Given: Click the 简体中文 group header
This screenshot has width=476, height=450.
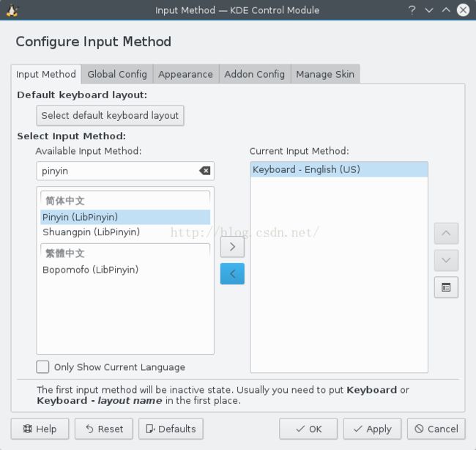Looking at the screenshot, I should click(125, 201).
